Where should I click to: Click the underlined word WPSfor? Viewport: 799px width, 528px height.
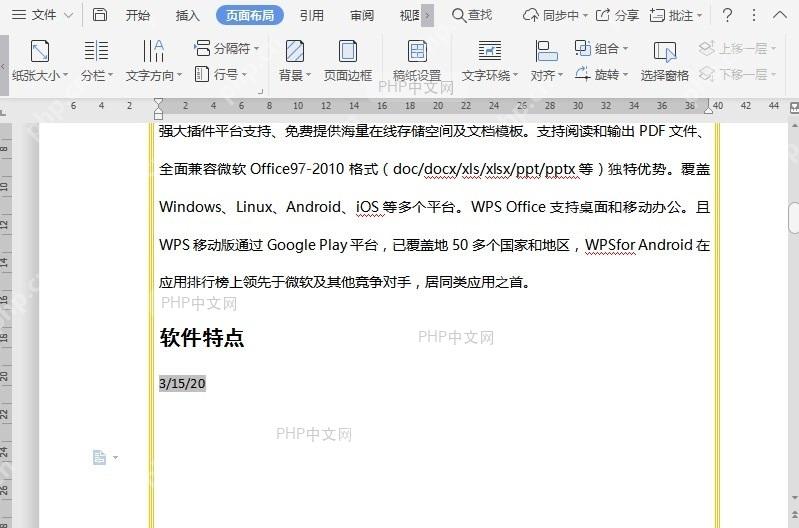[610, 245]
